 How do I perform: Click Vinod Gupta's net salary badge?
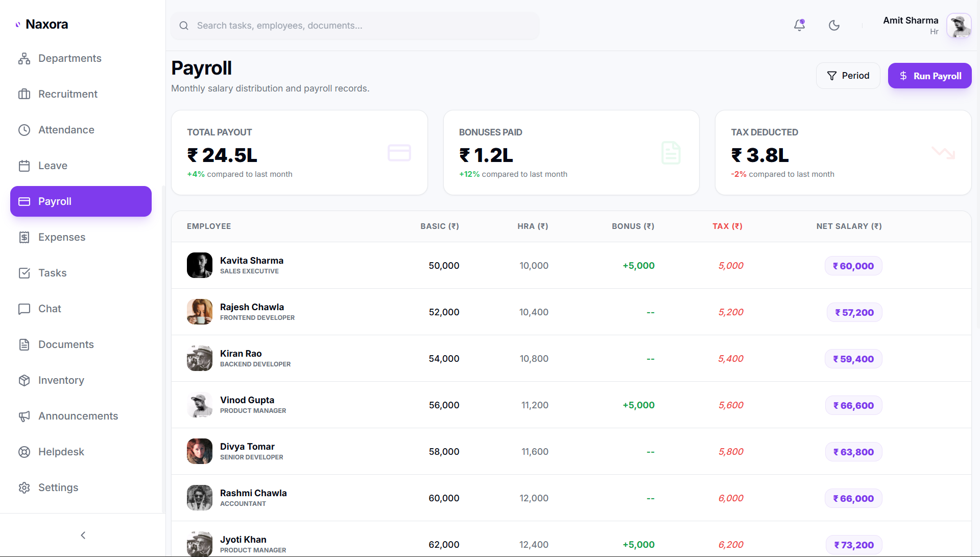click(x=853, y=405)
